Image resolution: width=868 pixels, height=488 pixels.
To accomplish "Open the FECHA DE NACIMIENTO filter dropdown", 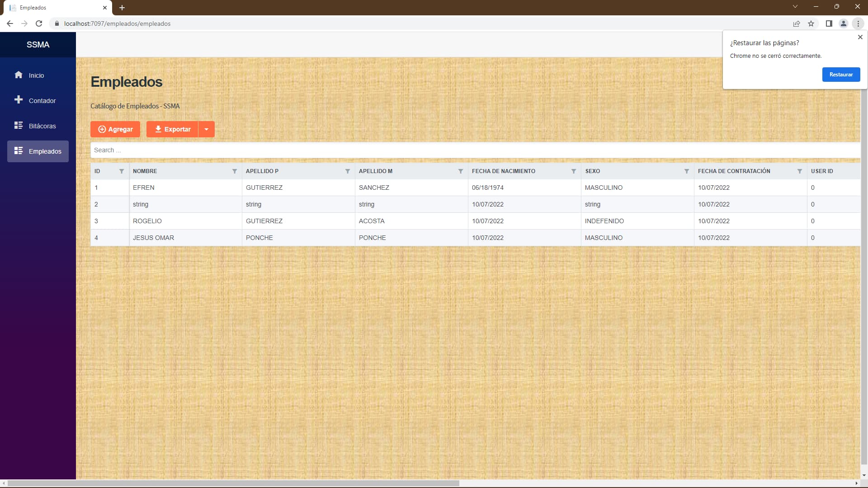I will tap(573, 171).
